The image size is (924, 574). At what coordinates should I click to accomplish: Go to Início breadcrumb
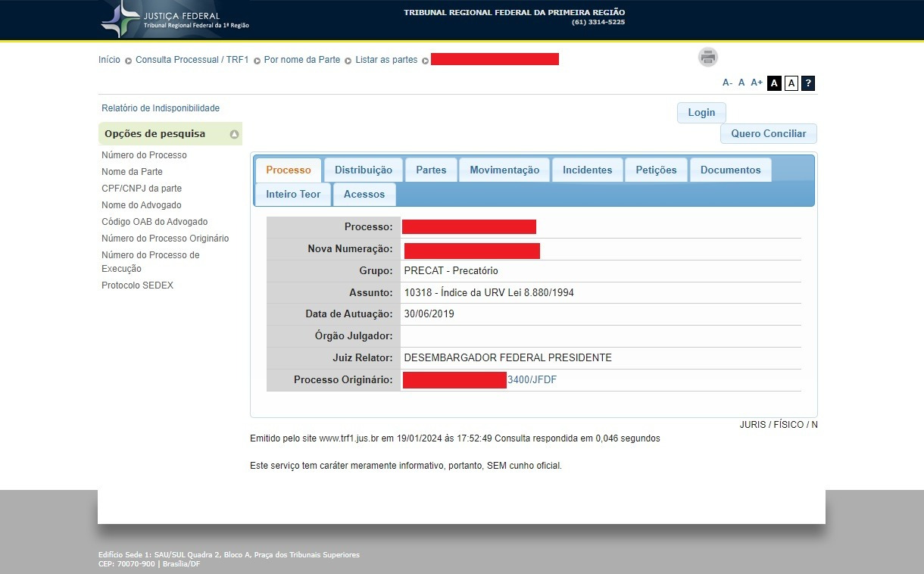point(109,60)
